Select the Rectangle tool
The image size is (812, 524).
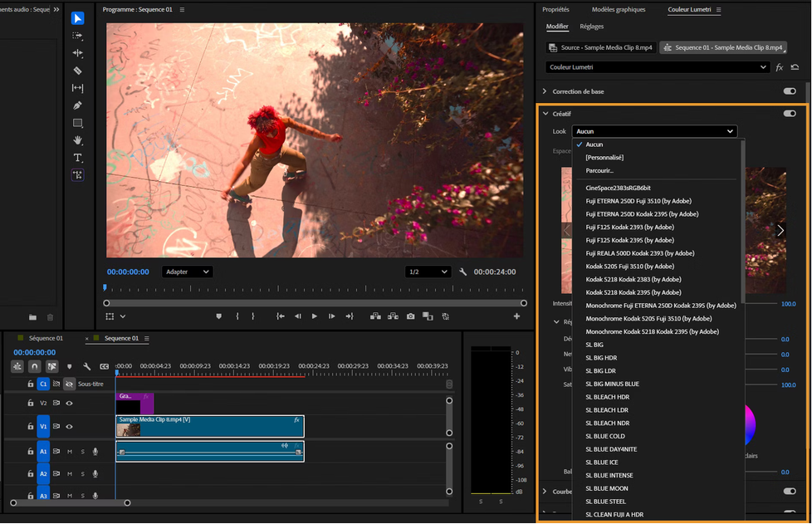pos(78,123)
